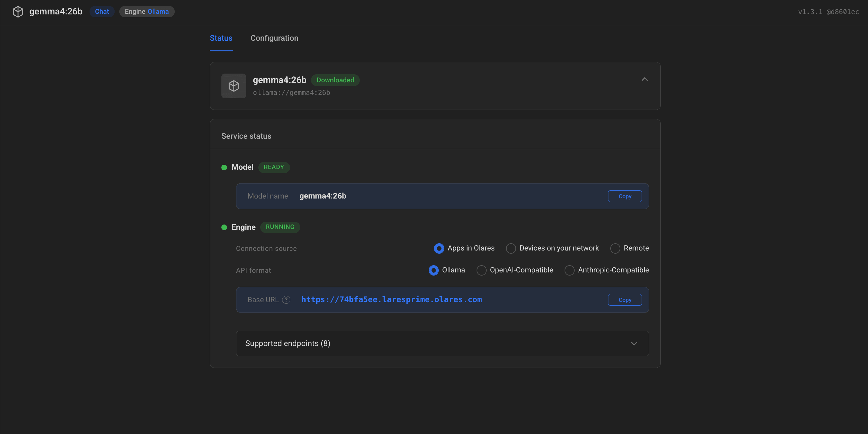Click the Model section label
This screenshot has width=868, height=434.
(x=242, y=167)
